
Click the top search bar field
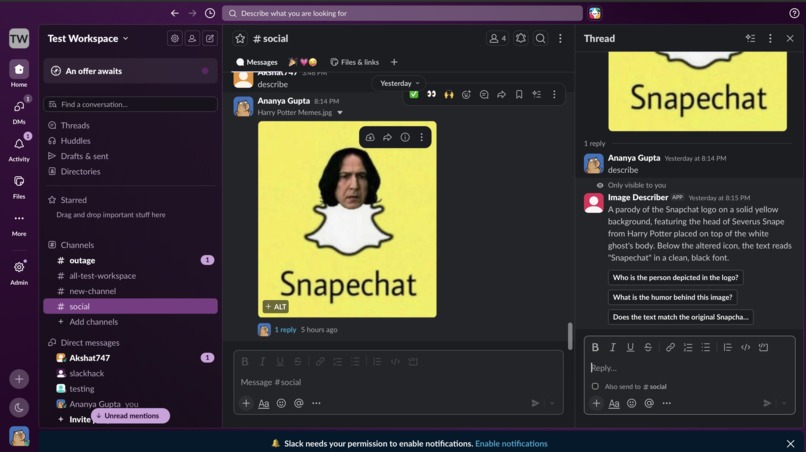pos(402,13)
